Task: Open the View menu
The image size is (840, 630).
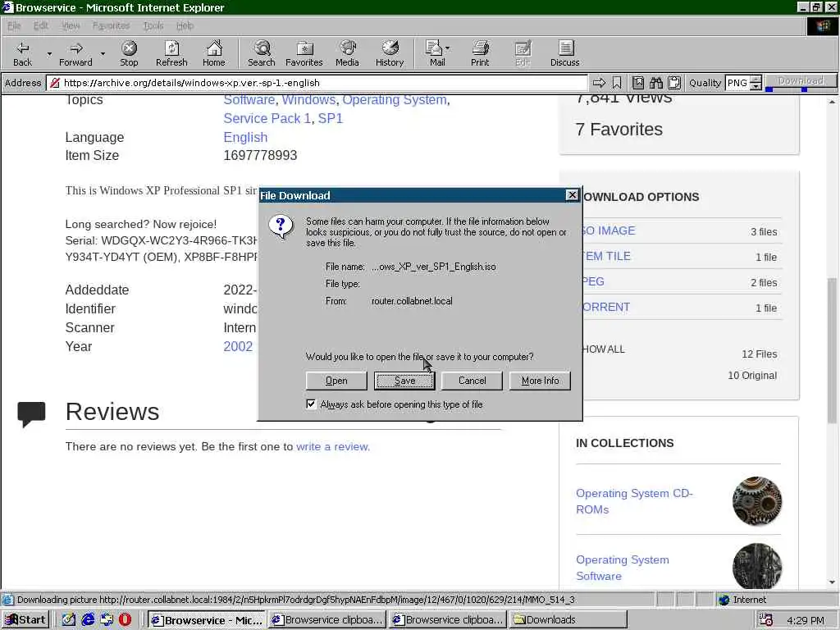Action: point(71,25)
